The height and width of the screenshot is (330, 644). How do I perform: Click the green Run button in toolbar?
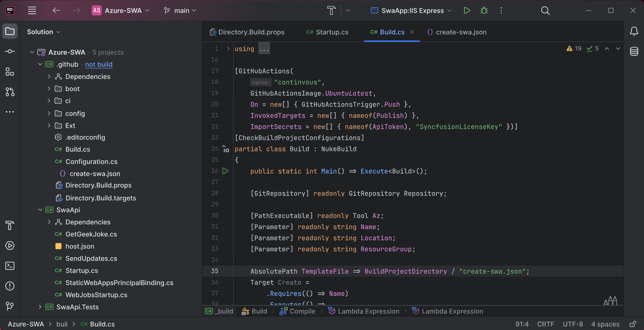click(467, 10)
